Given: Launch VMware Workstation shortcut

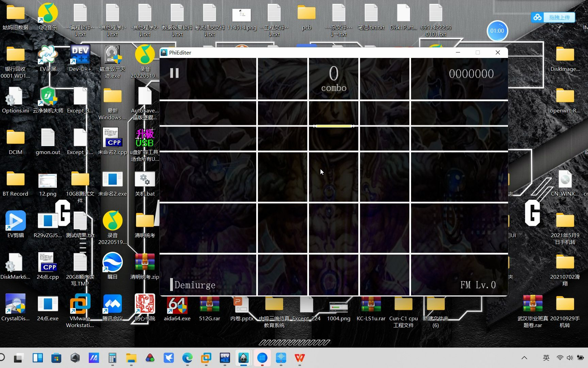Looking at the screenshot, I should [80, 311].
